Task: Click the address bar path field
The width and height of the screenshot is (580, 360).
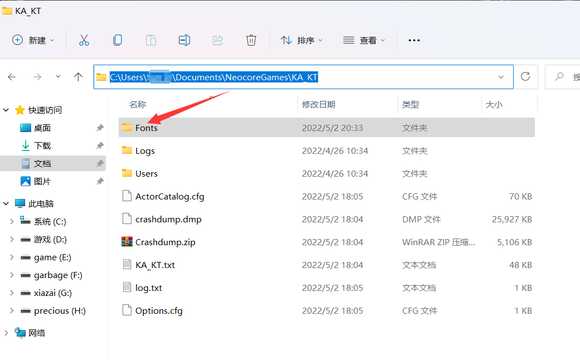Action: (303, 77)
